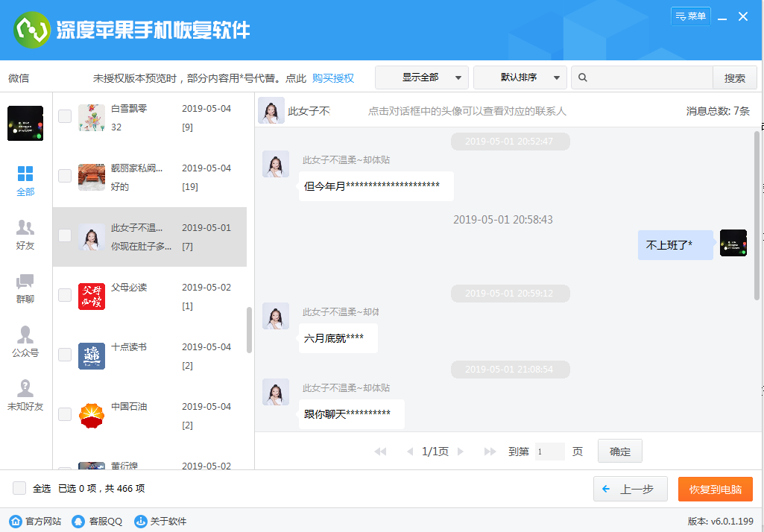Screen dimensions: 764x532
Task: Go to previous message page
Action: tap(410, 452)
